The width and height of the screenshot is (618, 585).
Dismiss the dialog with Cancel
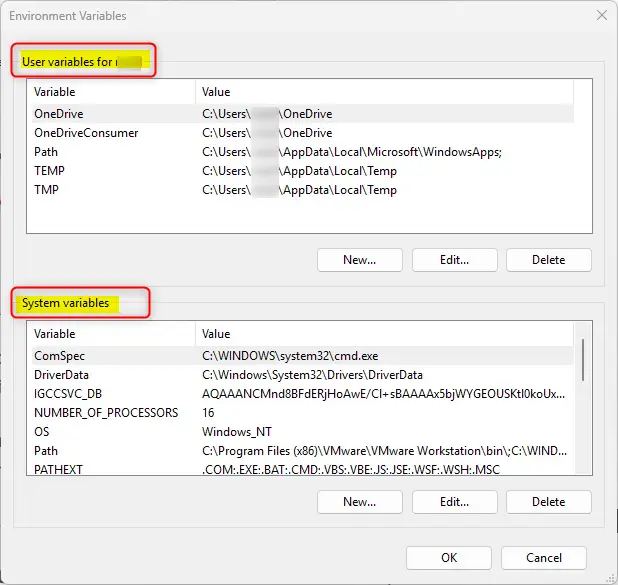tap(544, 558)
